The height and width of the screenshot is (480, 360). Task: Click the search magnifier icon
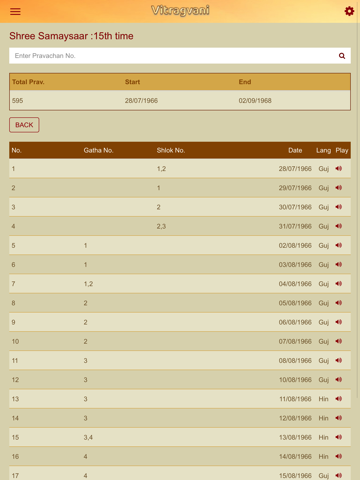[342, 56]
